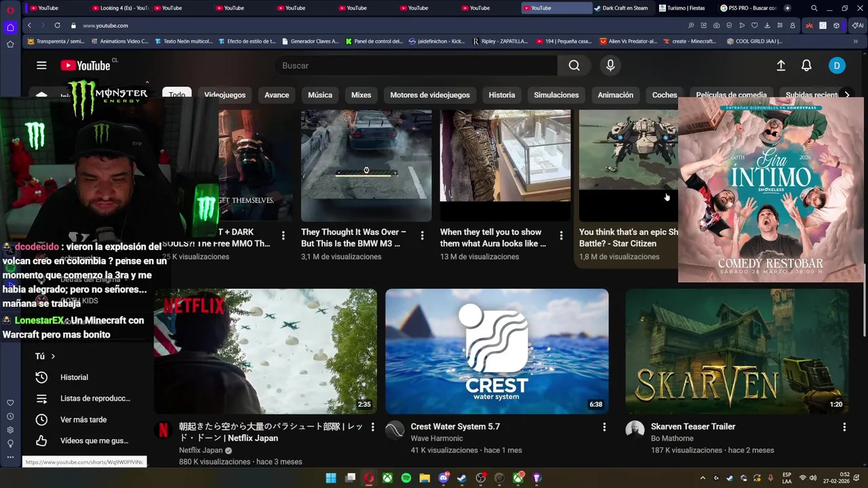Open the Star Citizen short thumbnail
This screenshot has width=868, height=488.
pos(629,165)
